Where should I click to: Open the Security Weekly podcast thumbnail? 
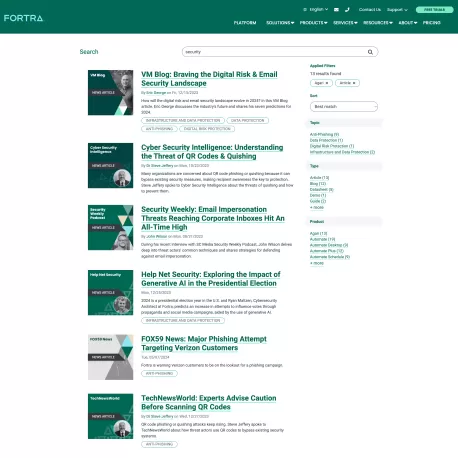point(110,227)
